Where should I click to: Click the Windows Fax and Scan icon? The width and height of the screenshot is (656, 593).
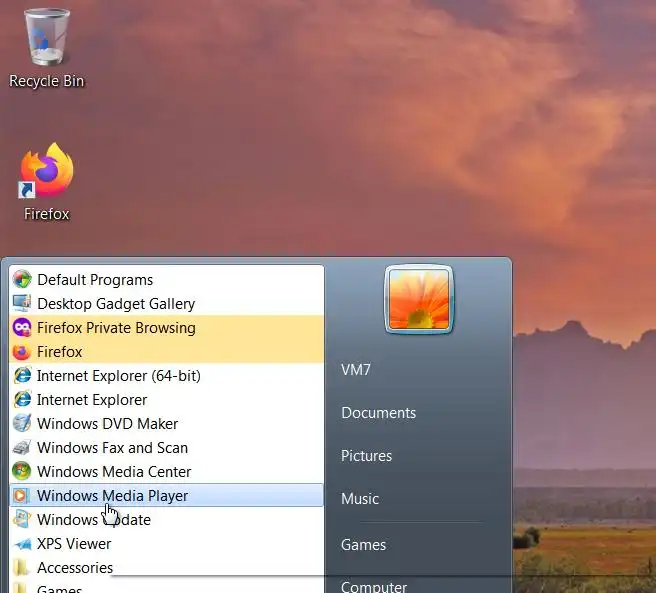21,447
